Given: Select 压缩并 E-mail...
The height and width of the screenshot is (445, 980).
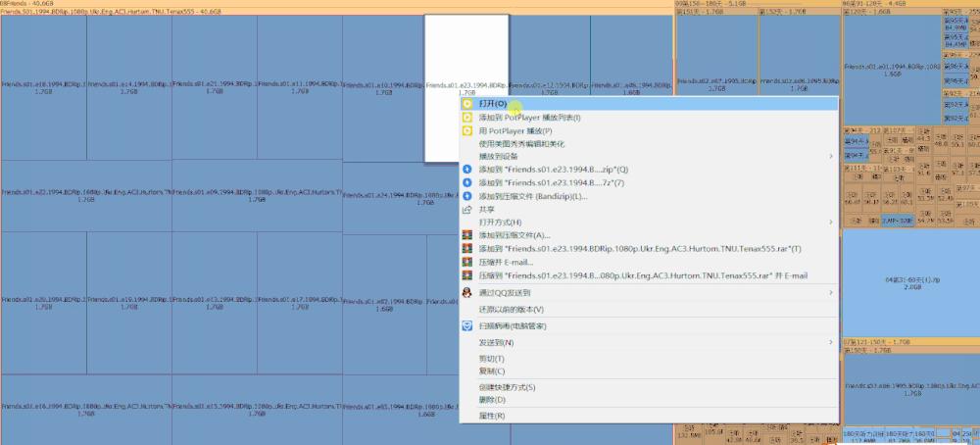Looking at the screenshot, I should pyautogui.click(x=649, y=262).
